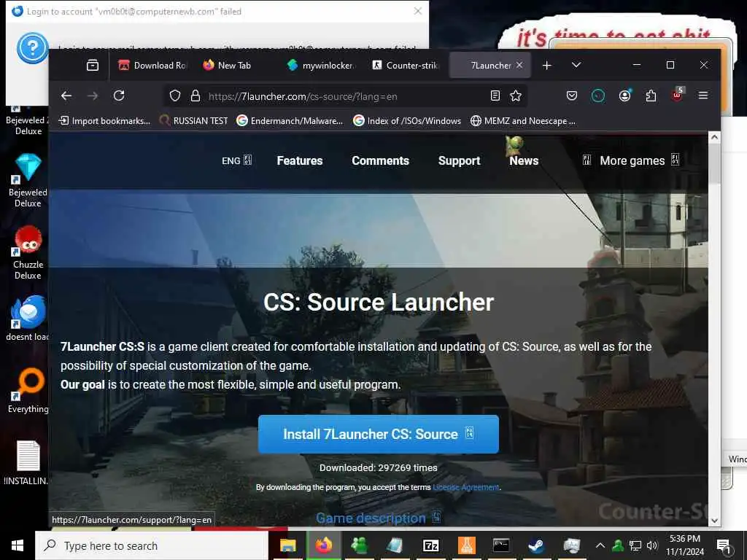Open the Firefox hamburger application menu

click(x=703, y=96)
